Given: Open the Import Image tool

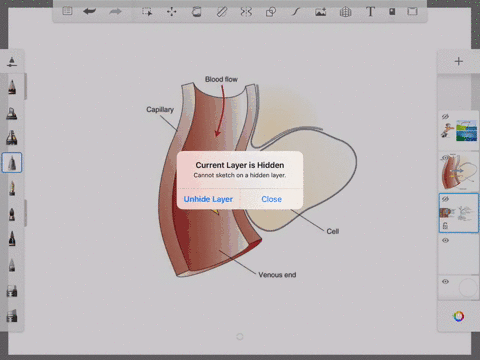Looking at the screenshot, I should [x=320, y=12].
